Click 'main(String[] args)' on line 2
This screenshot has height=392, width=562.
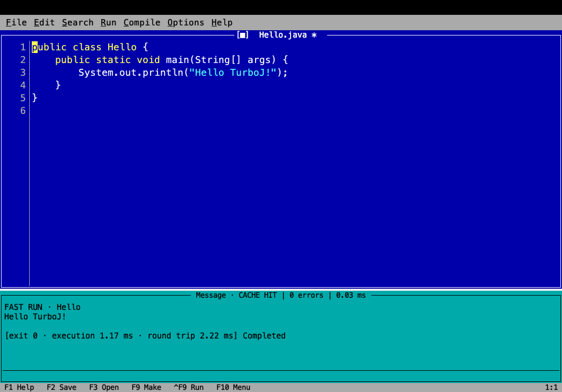point(221,60)
